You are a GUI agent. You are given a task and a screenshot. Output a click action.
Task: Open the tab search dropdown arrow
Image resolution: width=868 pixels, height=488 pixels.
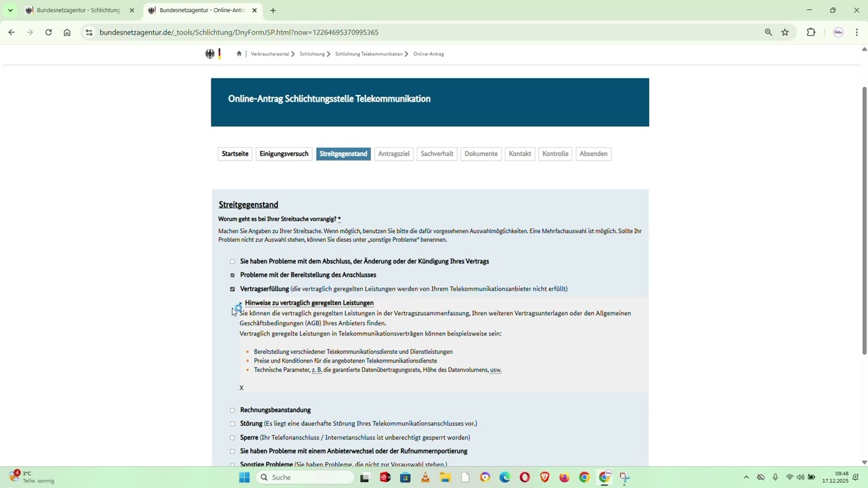coord(10,10)
